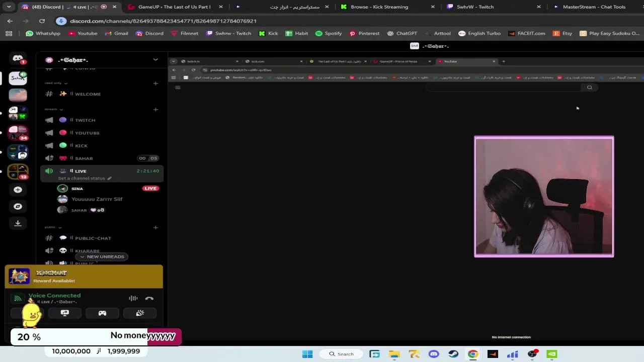Open NVIDIA app from the taskbar

pyautogui.click(x=552, y=354)
